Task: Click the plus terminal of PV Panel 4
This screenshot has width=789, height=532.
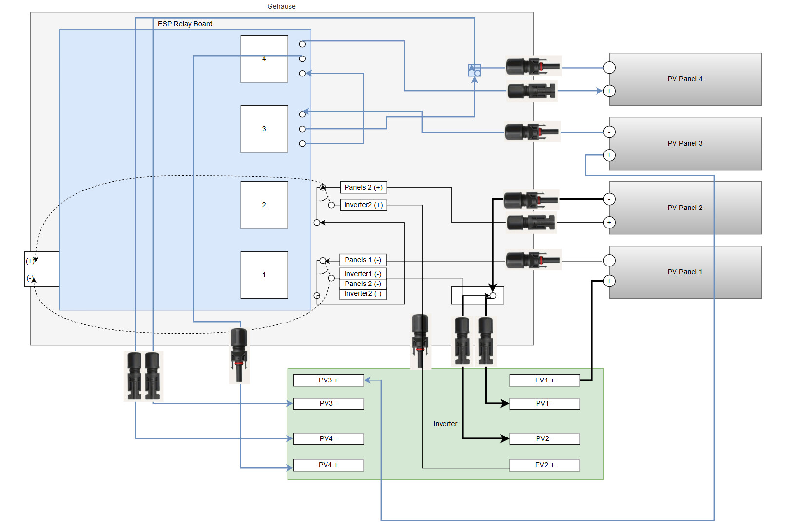Action: pos(609,91)
